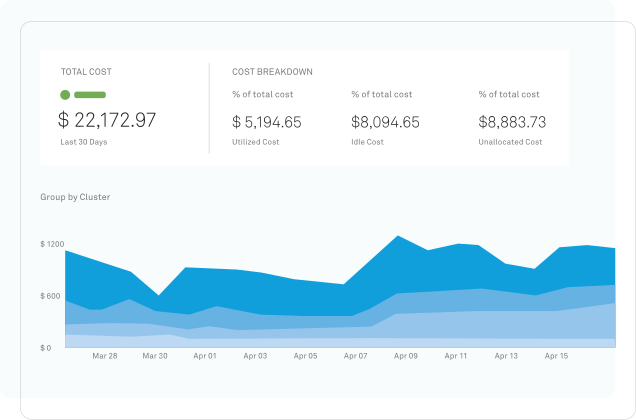Screen dimensions: 636x420
Task: Click the Last 30 Days period label
Action: 84,142
